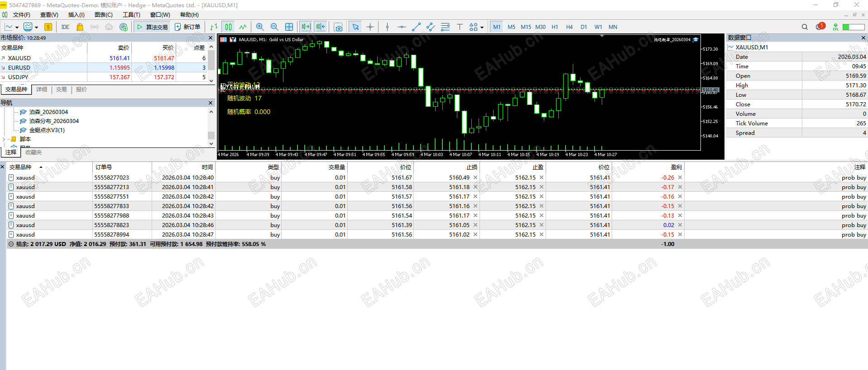Select the H1 timeframe
Screen dimensions: 868x370
555,27
